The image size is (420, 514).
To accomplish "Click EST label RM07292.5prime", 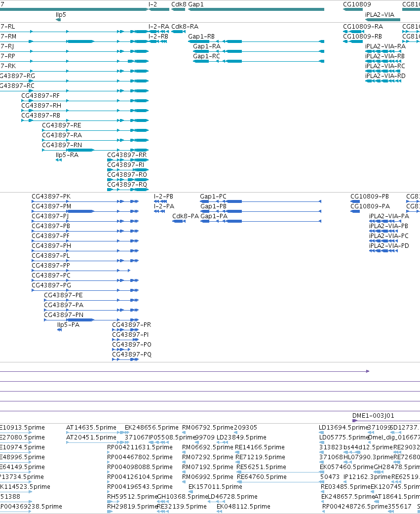I will click(x=207, y=457).
